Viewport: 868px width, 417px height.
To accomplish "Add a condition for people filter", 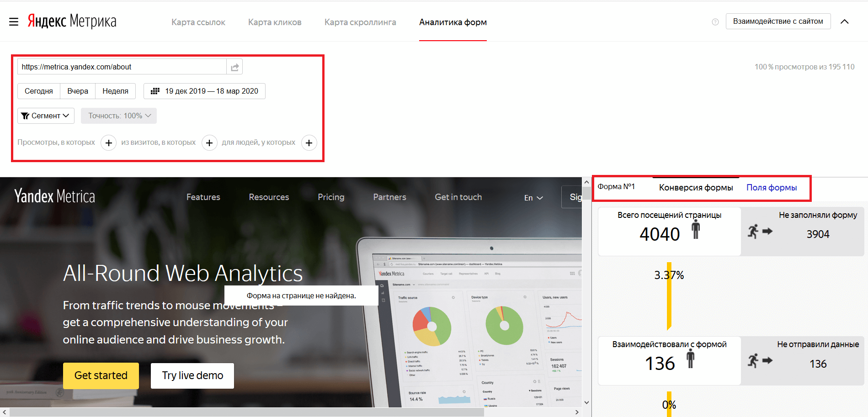I will coord(309,143).
